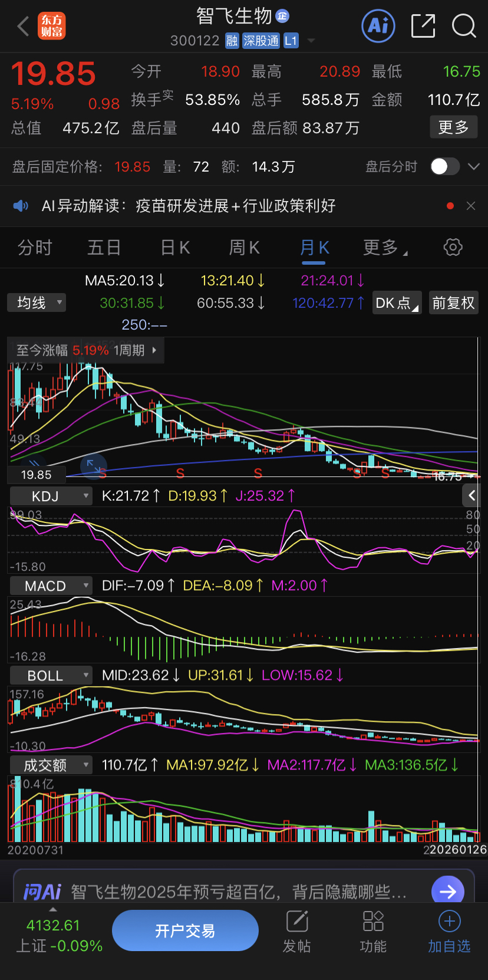Viewport: 488px width, 980px height.
Task: Expand the after-hours fixed price row
Action: click(x=474, y=167)
